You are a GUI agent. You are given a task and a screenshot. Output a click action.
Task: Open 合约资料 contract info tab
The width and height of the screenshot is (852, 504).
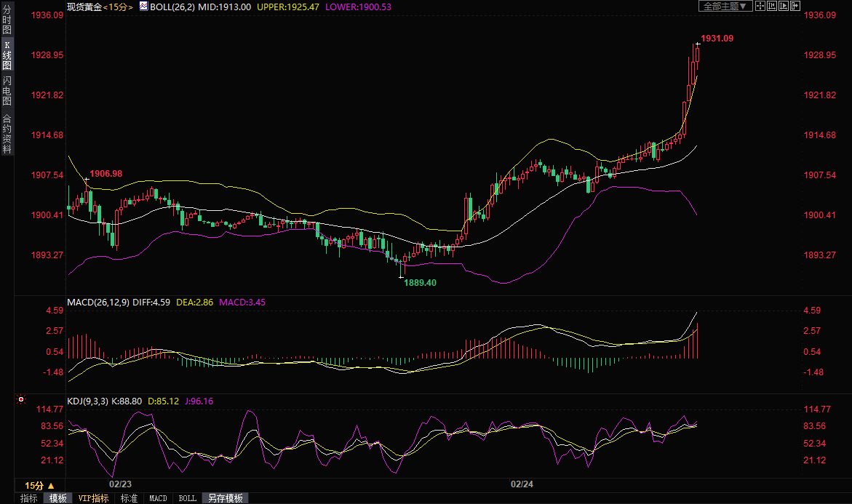point(7,134)
